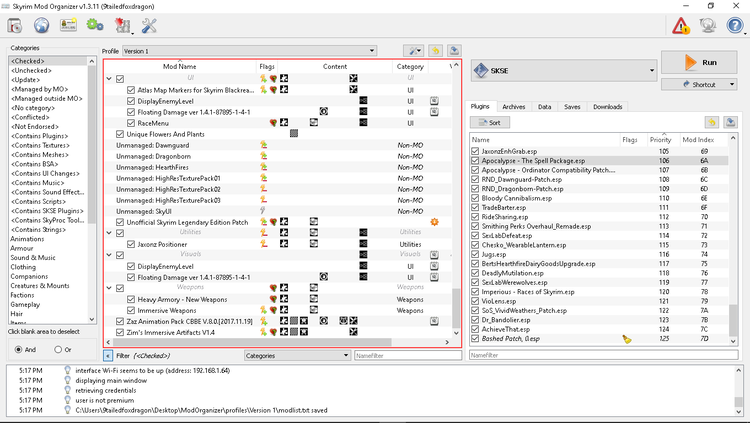Click the heart flag on RaceMenu row

pos(273,123)
